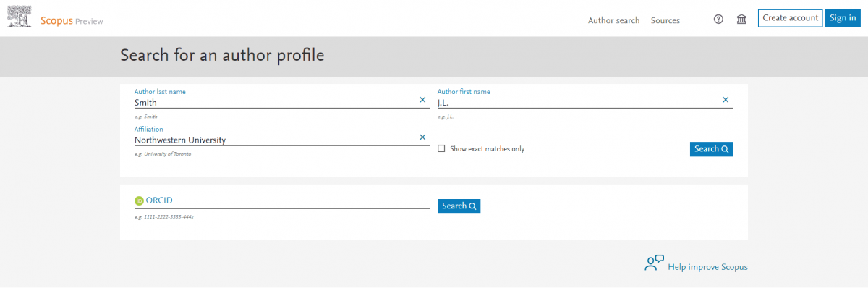Focus the Author first name input
868x288 pixels.
579,103
